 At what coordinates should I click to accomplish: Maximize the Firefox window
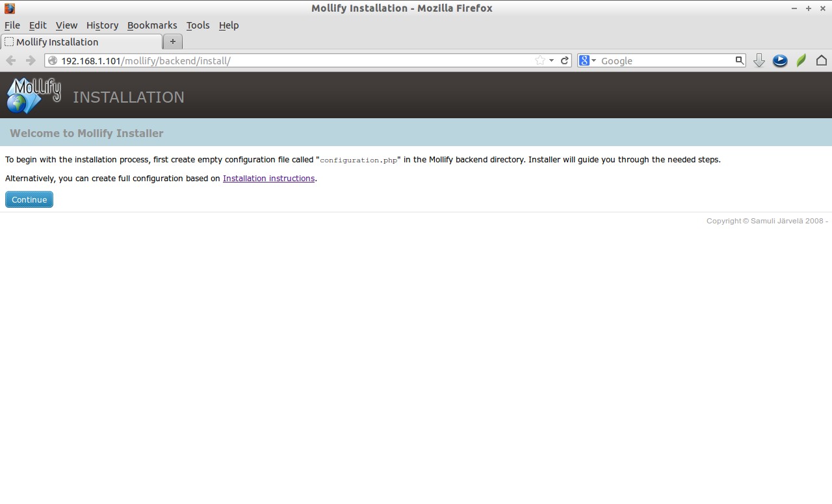(x=809, y=8)
